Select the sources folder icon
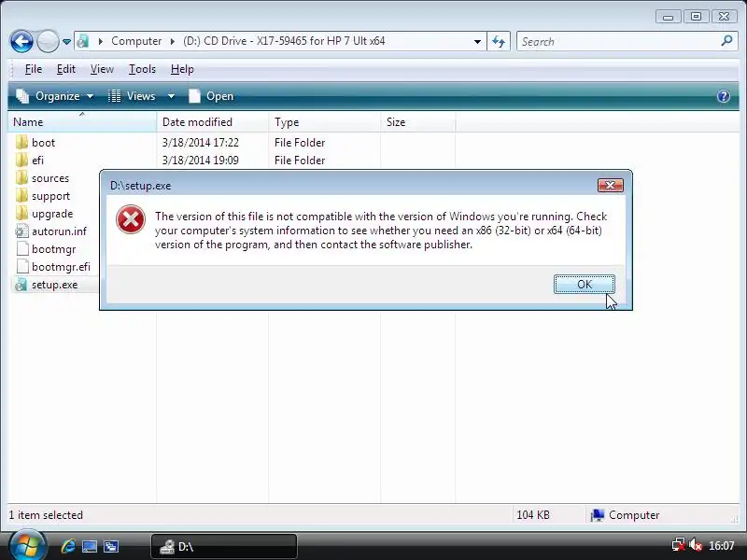Screen dimensions: 747x560 coord(21,178)
